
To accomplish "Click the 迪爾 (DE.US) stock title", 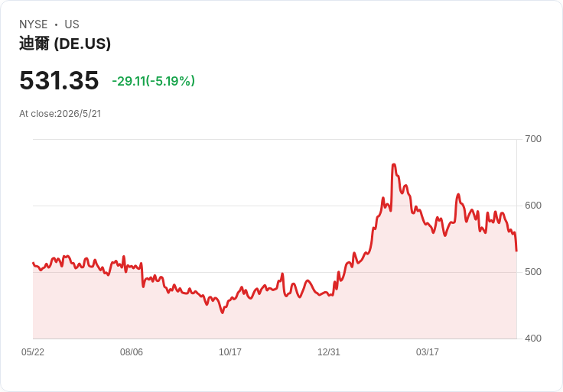I will tap(65, 44).
